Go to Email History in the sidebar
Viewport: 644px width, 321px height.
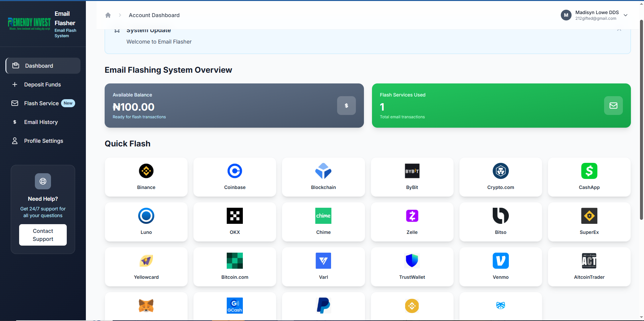[41, 122]
